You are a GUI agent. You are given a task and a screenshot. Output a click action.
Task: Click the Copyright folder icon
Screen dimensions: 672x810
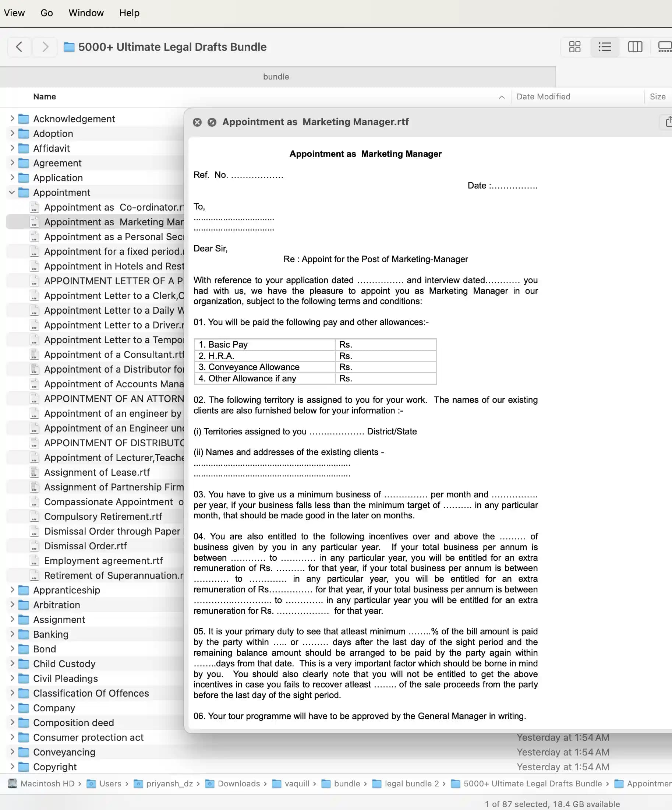24,767
